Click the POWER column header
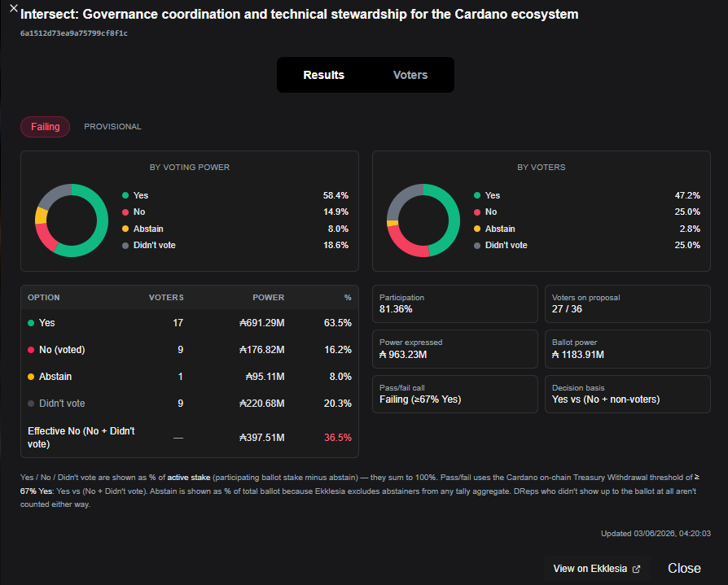Image resolution: width=728 pixels, height=585 pixels. tap(269, 297)
